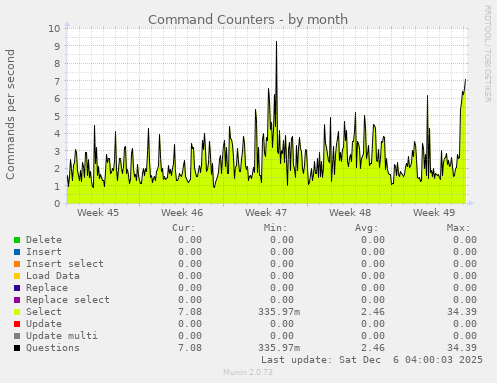Image resolution: width=497 pixels, height=383 pixels.
Task: Click the red Update legend swatch
Action: click(x=17, y=324)
